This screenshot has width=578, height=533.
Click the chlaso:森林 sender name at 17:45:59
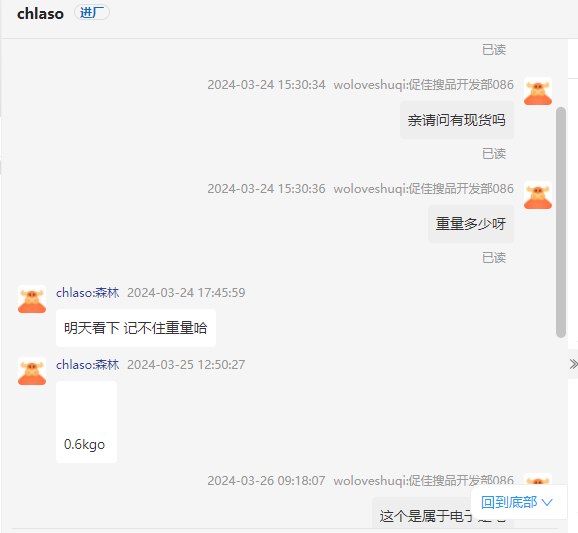click(x=88, y=293)
